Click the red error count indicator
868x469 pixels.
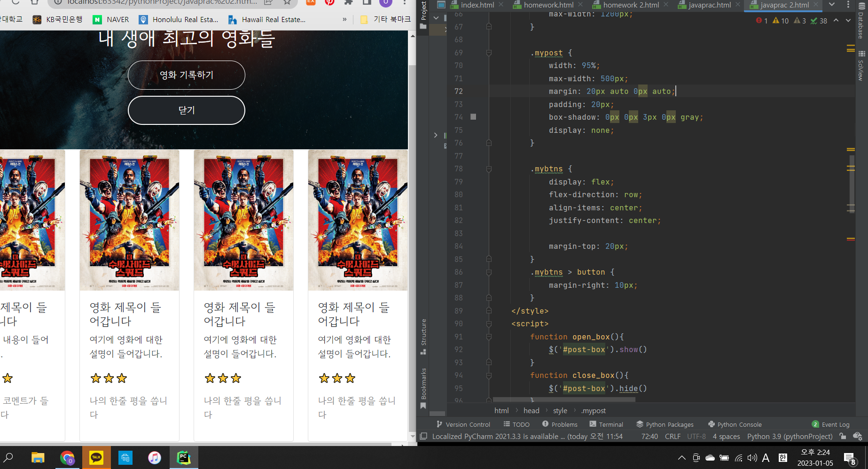pyautogui.click(x=761, y=21)
